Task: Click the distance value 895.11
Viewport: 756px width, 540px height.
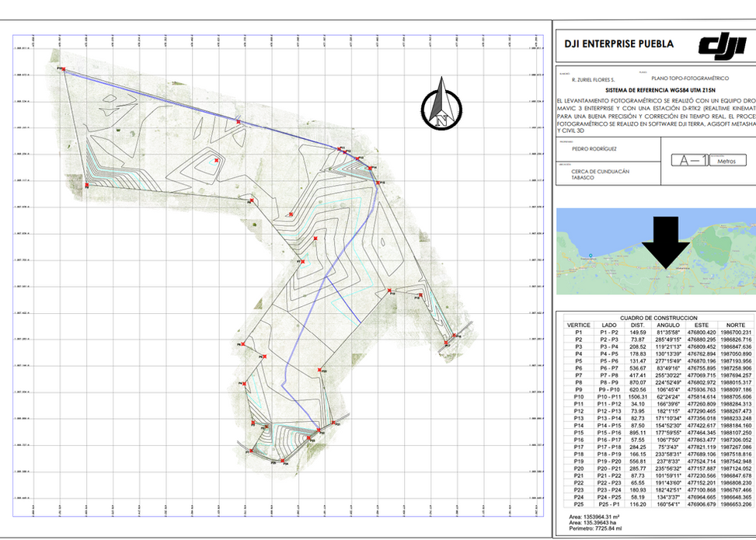Action: tap(637, 433)
